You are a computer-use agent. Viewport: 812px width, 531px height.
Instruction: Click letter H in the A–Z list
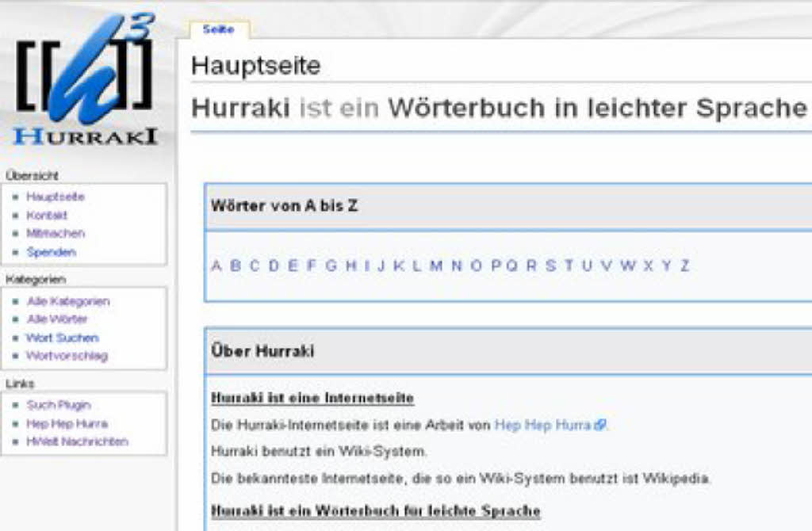coord(350,266)
